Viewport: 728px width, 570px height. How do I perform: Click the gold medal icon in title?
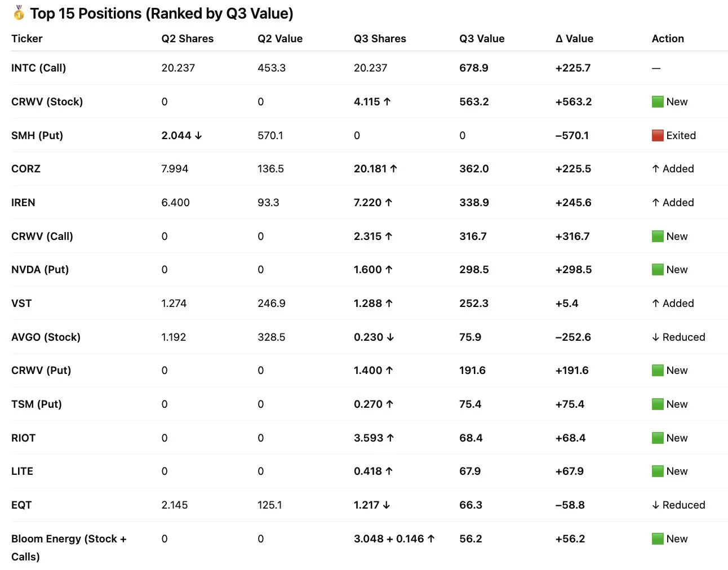(19, 12)
